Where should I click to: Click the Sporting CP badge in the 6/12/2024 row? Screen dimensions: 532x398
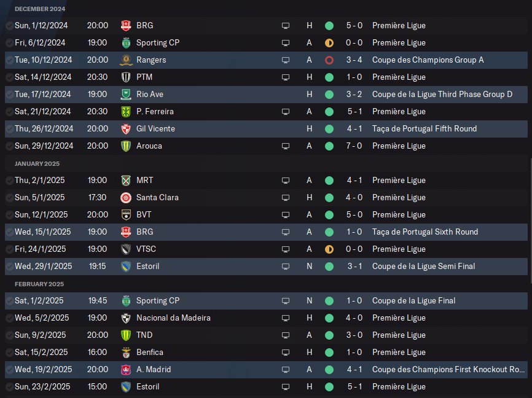(x=125, y=43)
